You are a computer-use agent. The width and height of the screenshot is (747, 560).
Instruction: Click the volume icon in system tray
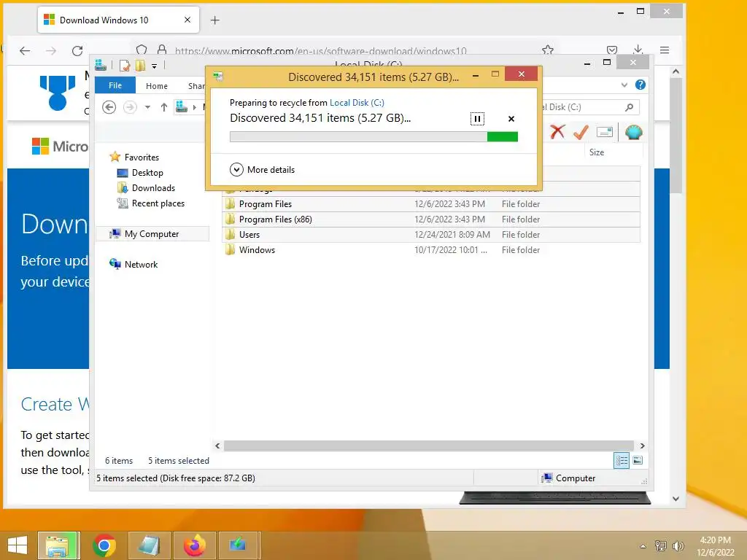click(678, 545)
